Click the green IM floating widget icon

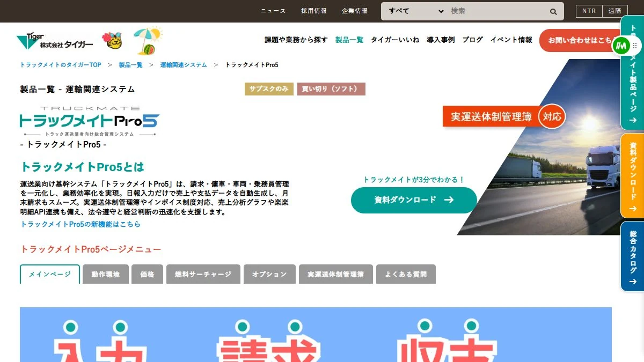[621, 46]
